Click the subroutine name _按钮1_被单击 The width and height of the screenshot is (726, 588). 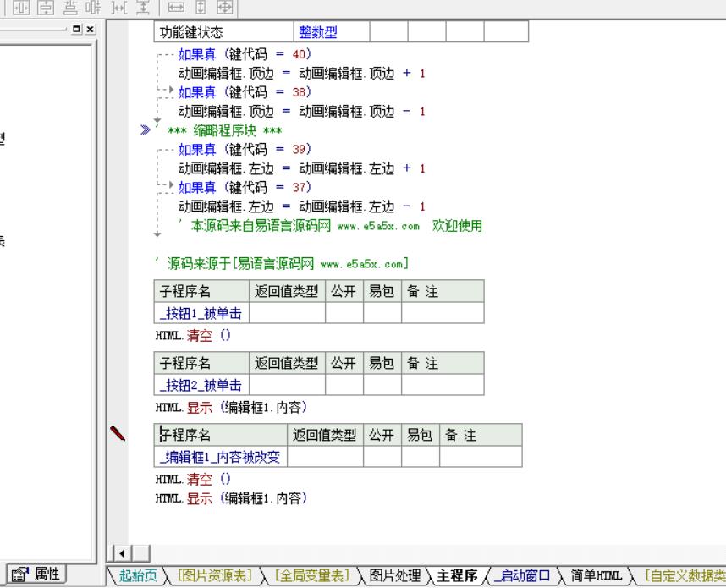coord(201,313)
